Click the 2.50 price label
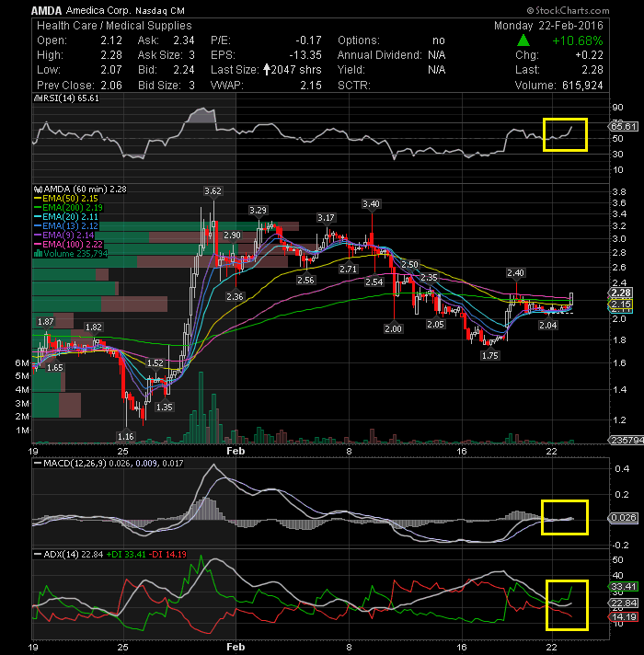The height and width of the screenshot is (655, 644). click(409, 264)
